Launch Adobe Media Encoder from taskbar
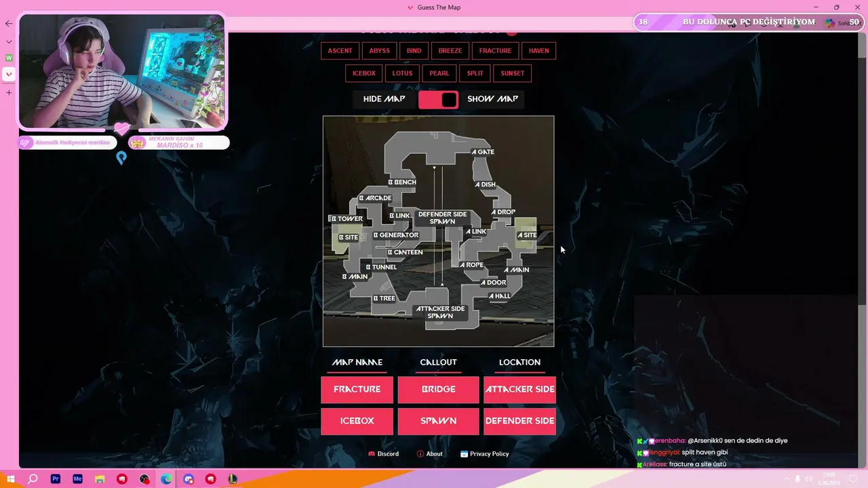 click(77, 479)
